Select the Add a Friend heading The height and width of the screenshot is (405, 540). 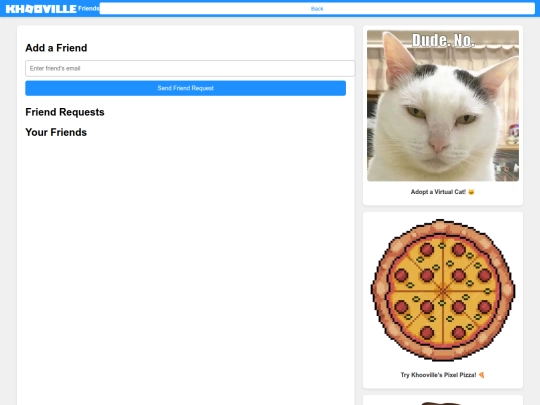pyautogui.click(x=56, y=48)
